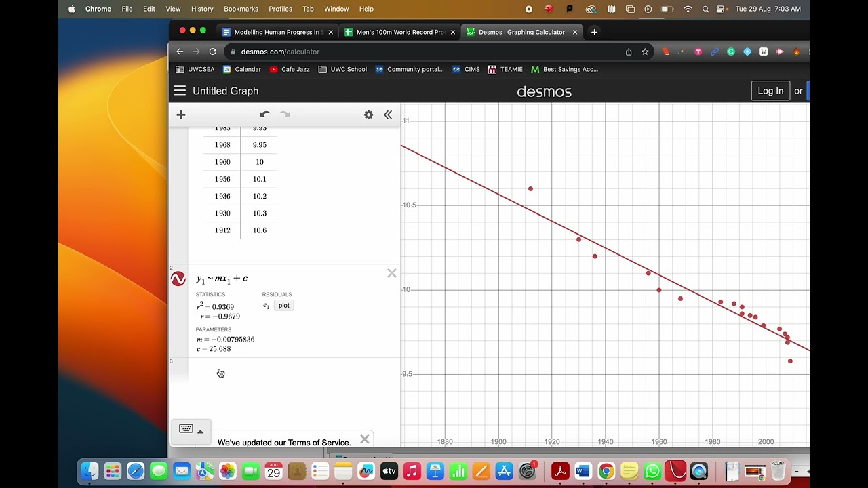Image resolution: width=868 pixels, height=488 pixels.
Task: Close the Desmos Graphing Calculator tab
Action: (575, 32)
